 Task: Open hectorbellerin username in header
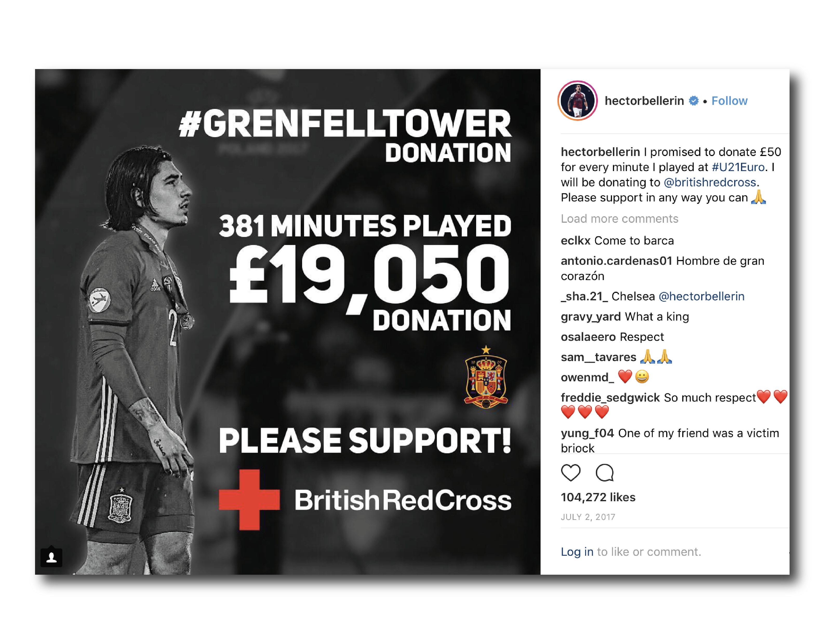(x=644, y=101)
